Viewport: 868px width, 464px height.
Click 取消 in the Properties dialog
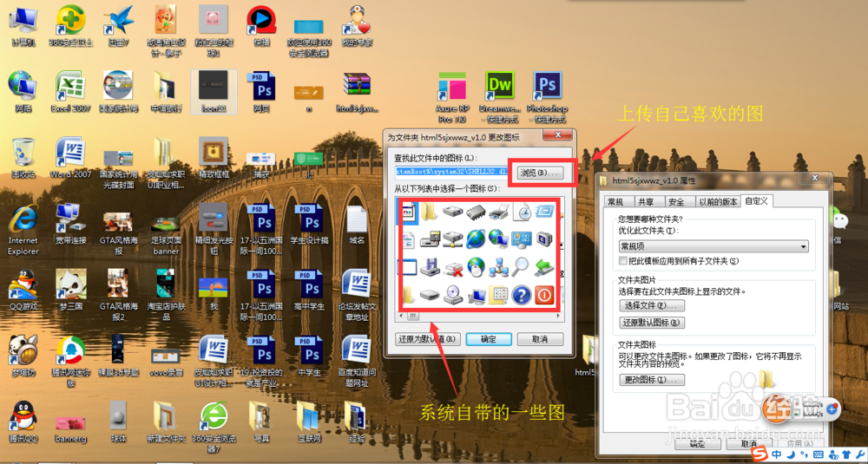749,444
